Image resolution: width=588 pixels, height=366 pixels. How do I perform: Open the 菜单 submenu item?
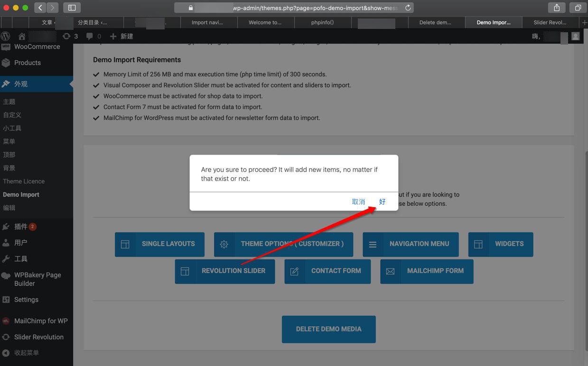[x=9, y=141]
